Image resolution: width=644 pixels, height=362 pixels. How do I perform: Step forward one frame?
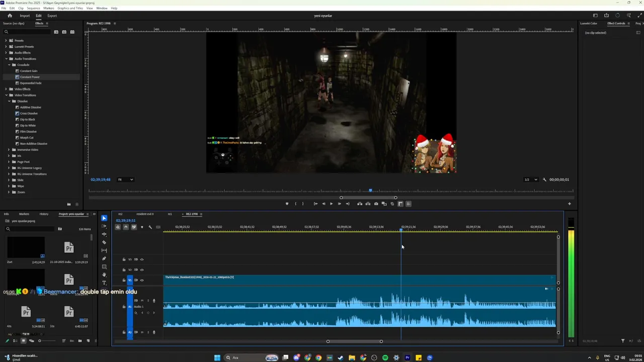point(339,204)
